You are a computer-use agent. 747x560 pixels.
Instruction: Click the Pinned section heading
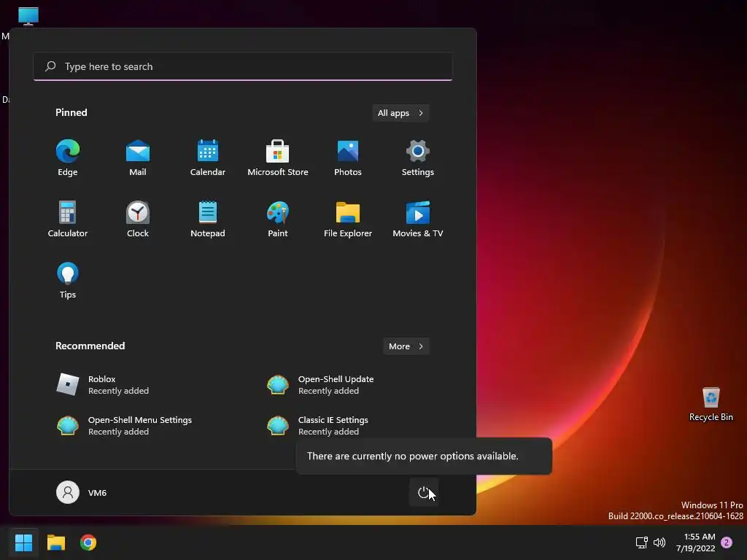[71, 112]
